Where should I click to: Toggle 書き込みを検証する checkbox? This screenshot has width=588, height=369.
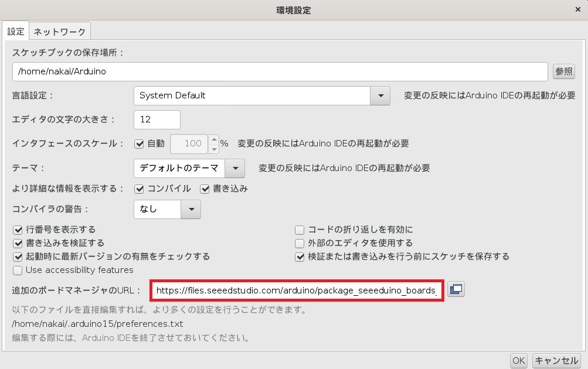click(18, 243)
